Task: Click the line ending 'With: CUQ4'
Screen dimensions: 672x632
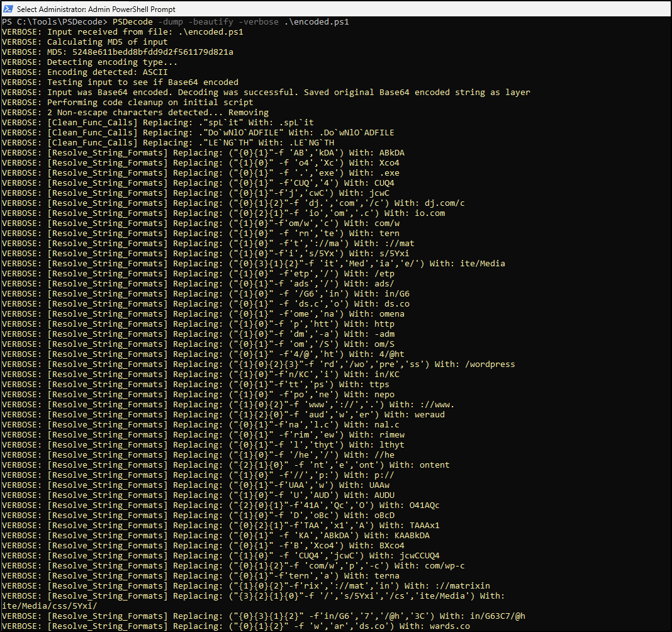Action: [x=198, y=183]
